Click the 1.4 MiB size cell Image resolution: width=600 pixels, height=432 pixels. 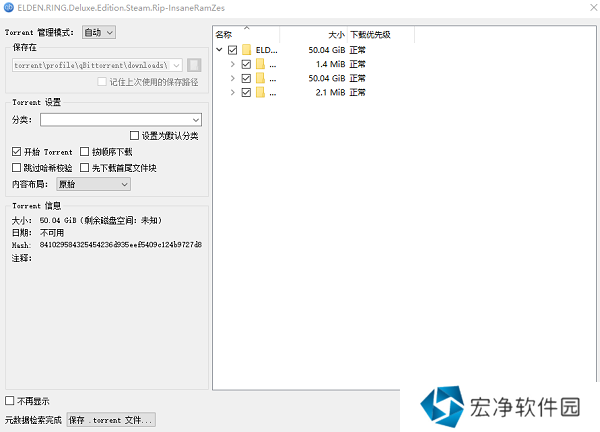[330, 64]
